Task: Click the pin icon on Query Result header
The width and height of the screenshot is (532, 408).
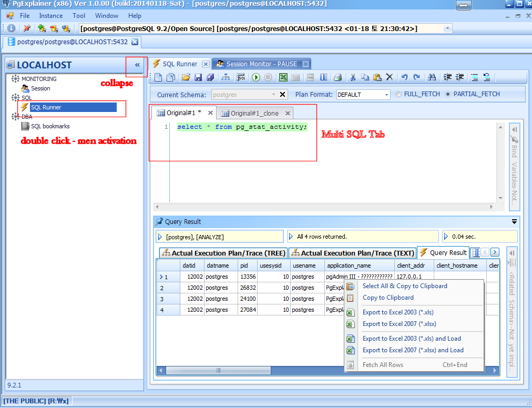Action: click(x=159, y=222)
